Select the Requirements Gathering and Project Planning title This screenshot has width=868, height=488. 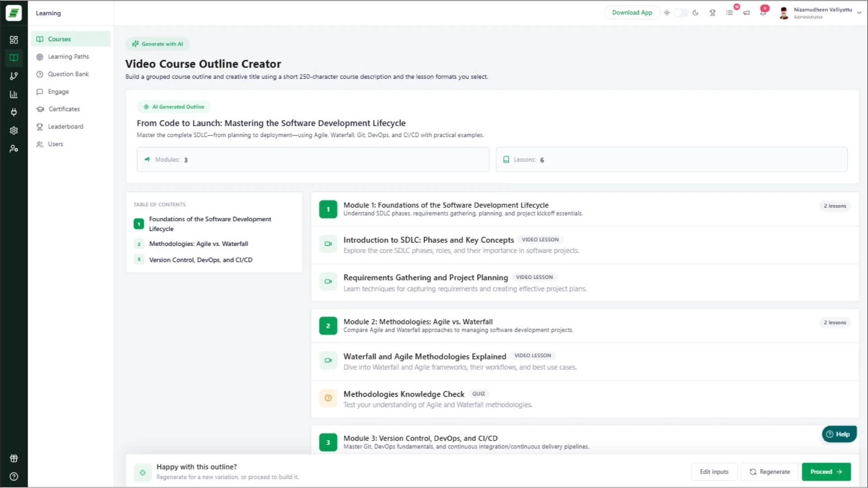(x=425, y=277)
